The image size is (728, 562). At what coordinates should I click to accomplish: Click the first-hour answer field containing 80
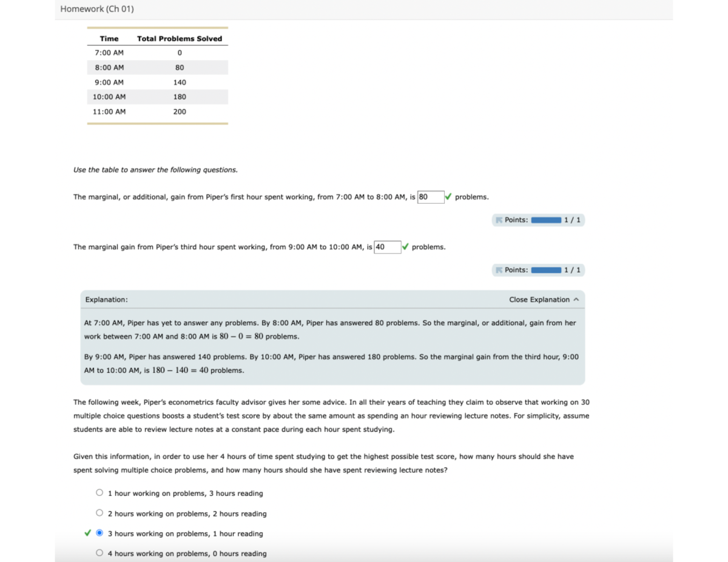pyautogui.click(x=430, y=196)
